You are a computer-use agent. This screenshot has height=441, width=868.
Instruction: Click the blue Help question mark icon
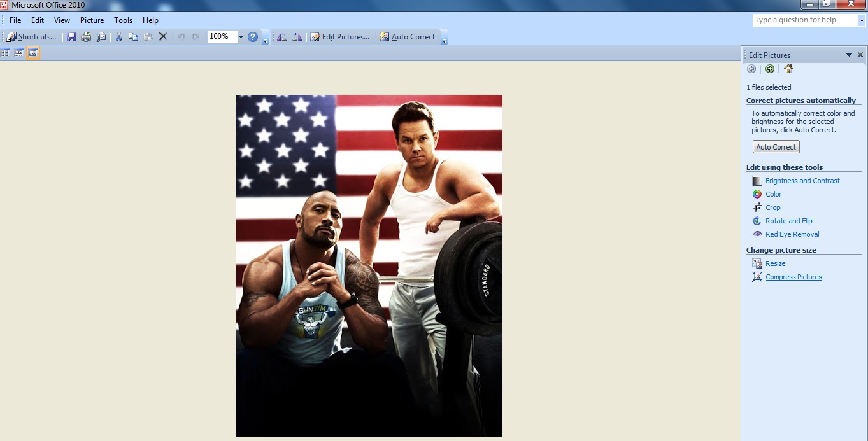(x=253, y=37)
